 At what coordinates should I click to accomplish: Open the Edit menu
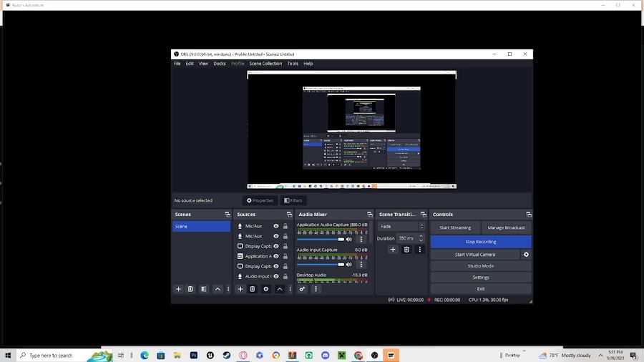[x=190, y=64]
